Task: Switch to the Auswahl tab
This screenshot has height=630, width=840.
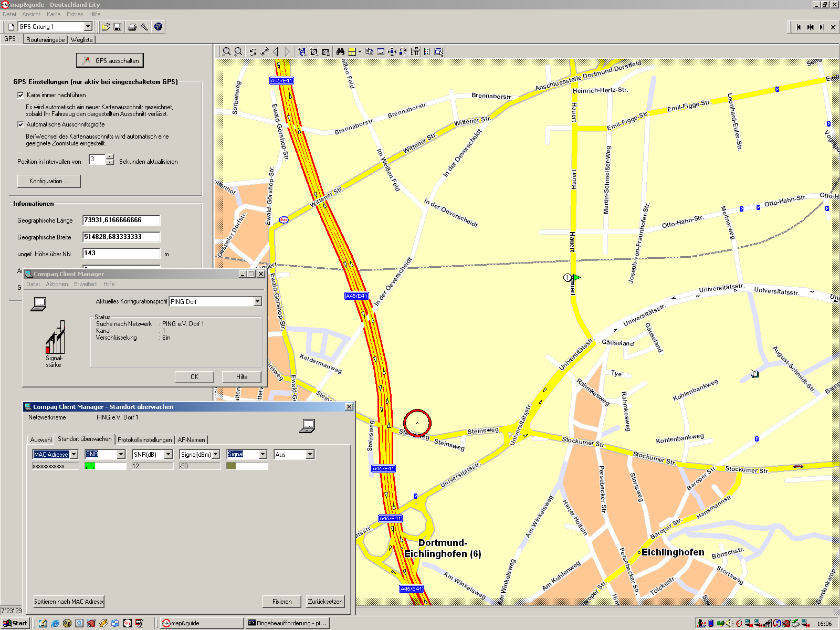Action: coord(41,440)
